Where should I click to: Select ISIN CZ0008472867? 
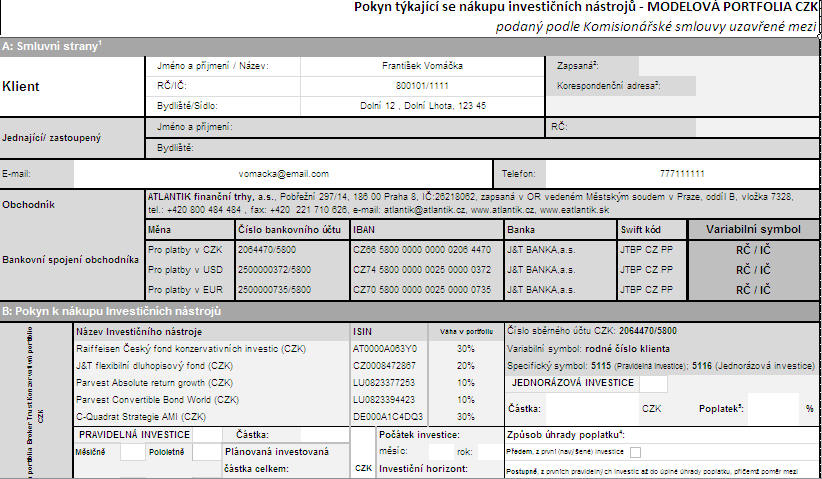(384, 366)
